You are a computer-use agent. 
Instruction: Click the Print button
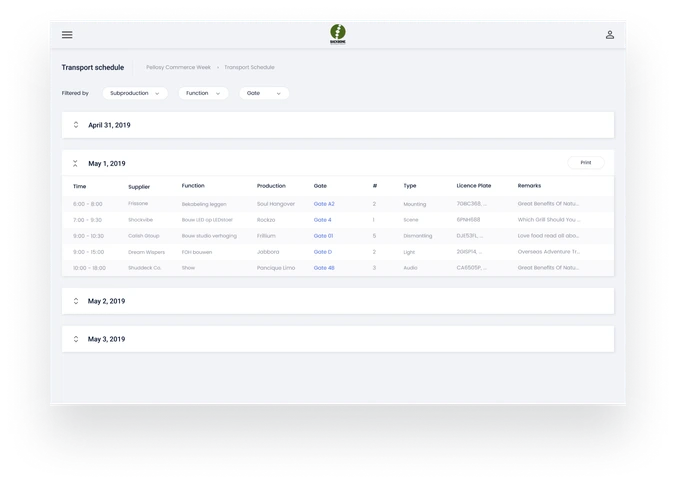pyautogui.click(x=586, y=163)
